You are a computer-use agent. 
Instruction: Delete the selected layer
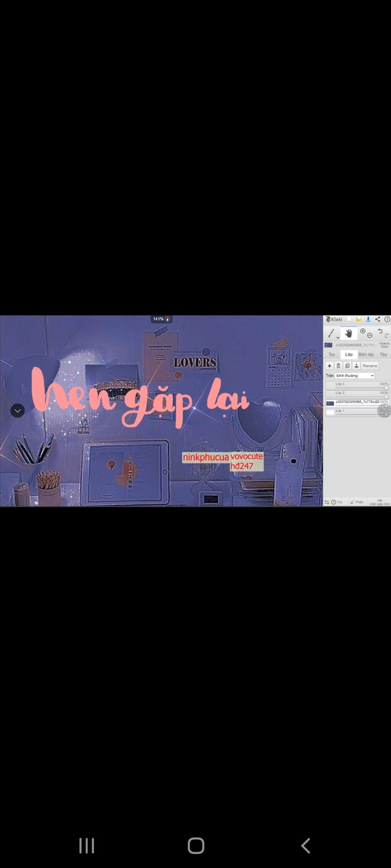[338, 366]
